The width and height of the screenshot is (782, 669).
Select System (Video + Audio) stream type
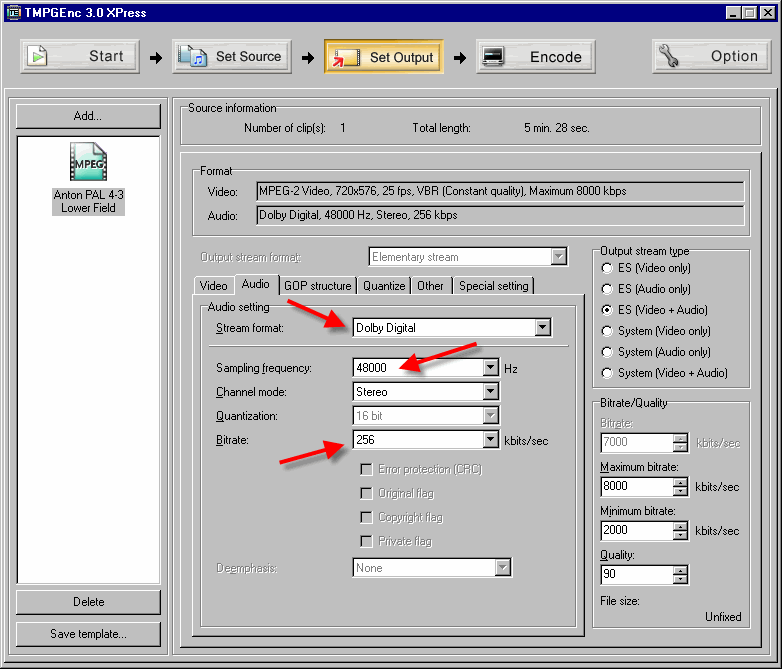click(606, 373)
